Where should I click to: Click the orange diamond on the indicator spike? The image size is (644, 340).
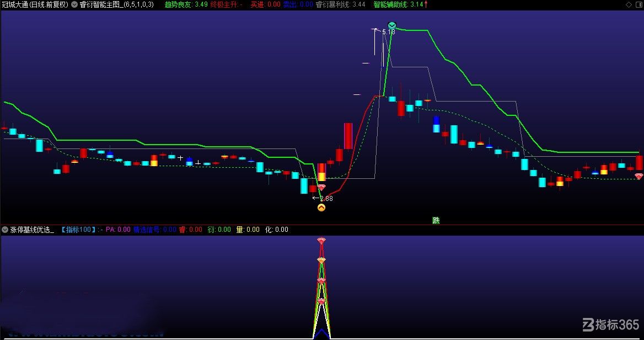(x=321, y=260)
